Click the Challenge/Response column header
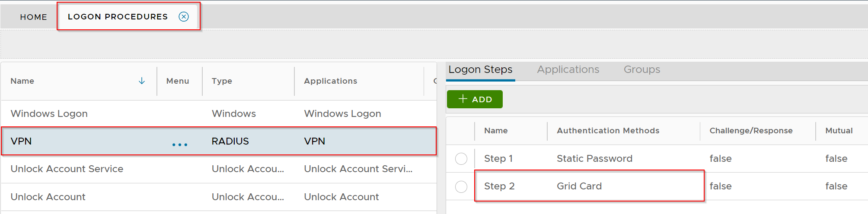Screen dimensions: 868x214 [x=751, y=131]
